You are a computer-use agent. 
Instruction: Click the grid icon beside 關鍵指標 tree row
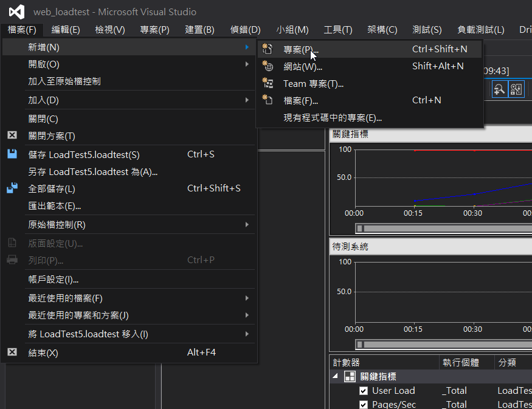(350, 376)
